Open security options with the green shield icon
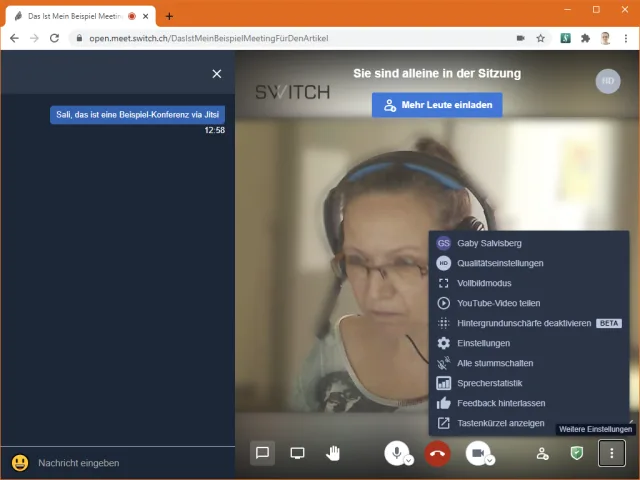Screen dimensions: 640x480 point(576,453)
